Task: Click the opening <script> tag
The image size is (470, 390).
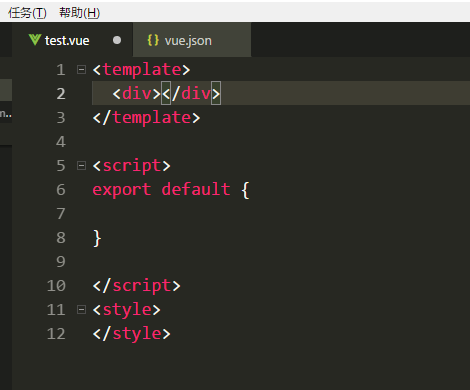Action: coord(131,166)
